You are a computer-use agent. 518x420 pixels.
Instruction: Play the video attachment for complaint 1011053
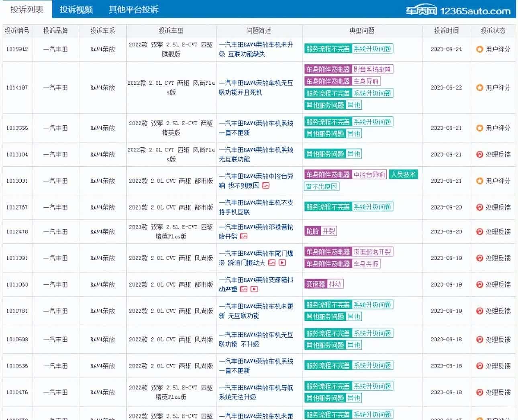tap(254, 290)
